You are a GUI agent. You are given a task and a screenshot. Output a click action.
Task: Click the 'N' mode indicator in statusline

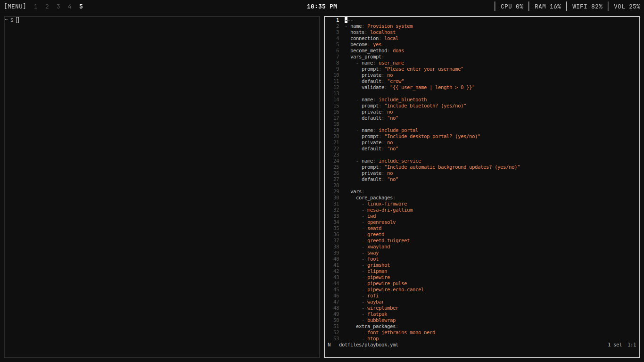(329, 345)
